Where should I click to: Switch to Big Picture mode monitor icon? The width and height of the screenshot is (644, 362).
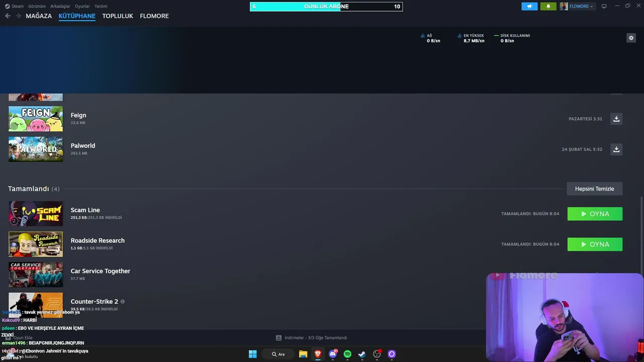pyautogui.click(x=604, y=6)
